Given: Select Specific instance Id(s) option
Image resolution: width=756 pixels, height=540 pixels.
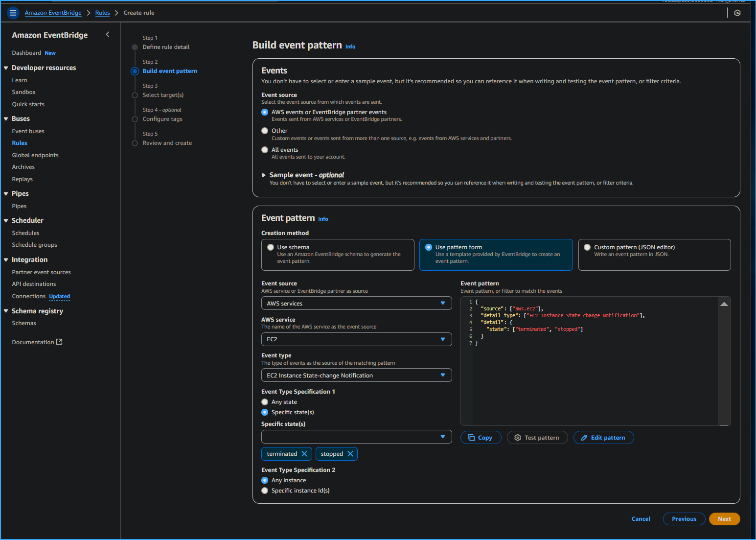Looking at the screenshot, I should (265, 490).
